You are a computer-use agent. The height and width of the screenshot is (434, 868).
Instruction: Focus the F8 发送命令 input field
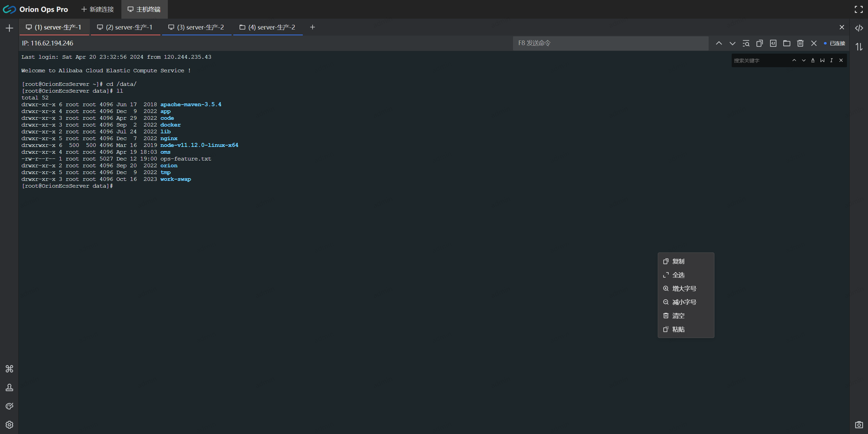coord(610,43)
